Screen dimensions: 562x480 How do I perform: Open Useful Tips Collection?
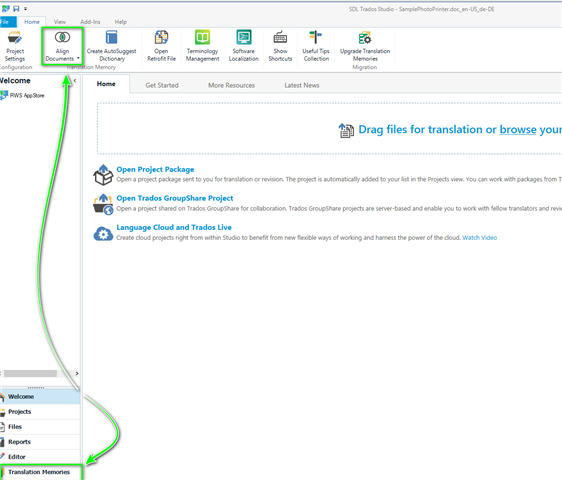click(316, 47)
